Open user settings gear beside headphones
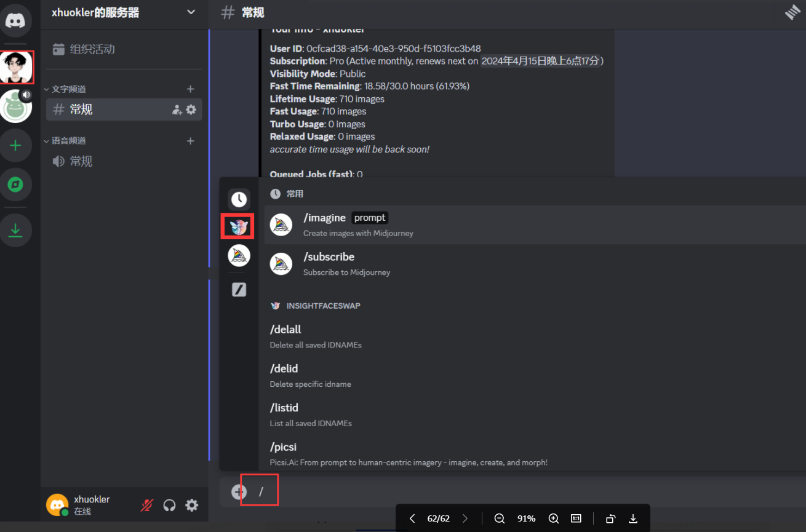Image resolution: width=806 pixels, height=532 pixels. pos(192,505)
